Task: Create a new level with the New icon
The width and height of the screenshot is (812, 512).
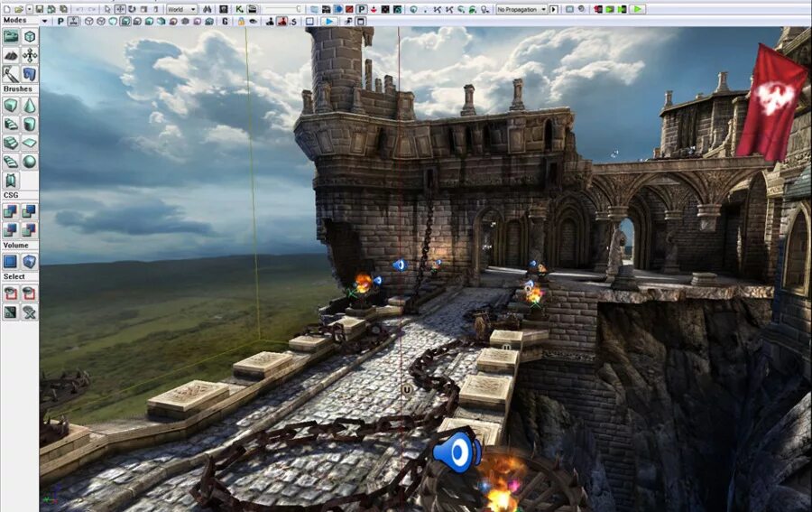Action: (6, 9)
